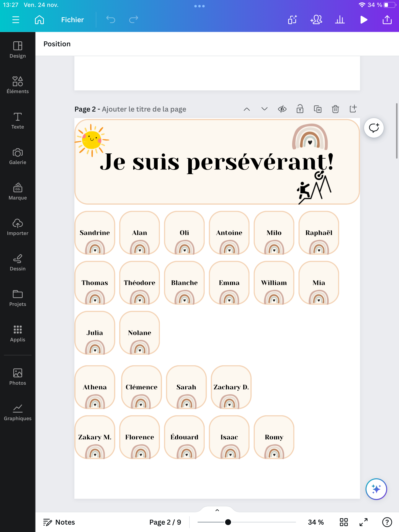Open the Marque brand panel
The height and width of the screenshot is (532, 399).
tap(18, 192)
